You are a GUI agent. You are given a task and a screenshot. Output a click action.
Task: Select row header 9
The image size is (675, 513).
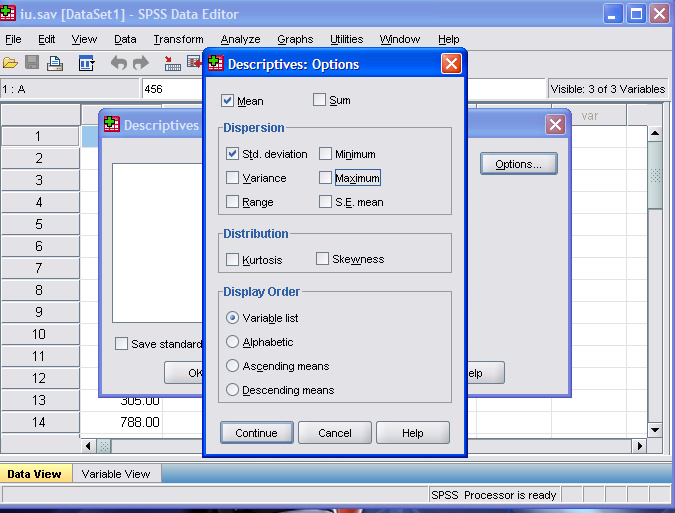pyautogui.click(x=40, y=312)
